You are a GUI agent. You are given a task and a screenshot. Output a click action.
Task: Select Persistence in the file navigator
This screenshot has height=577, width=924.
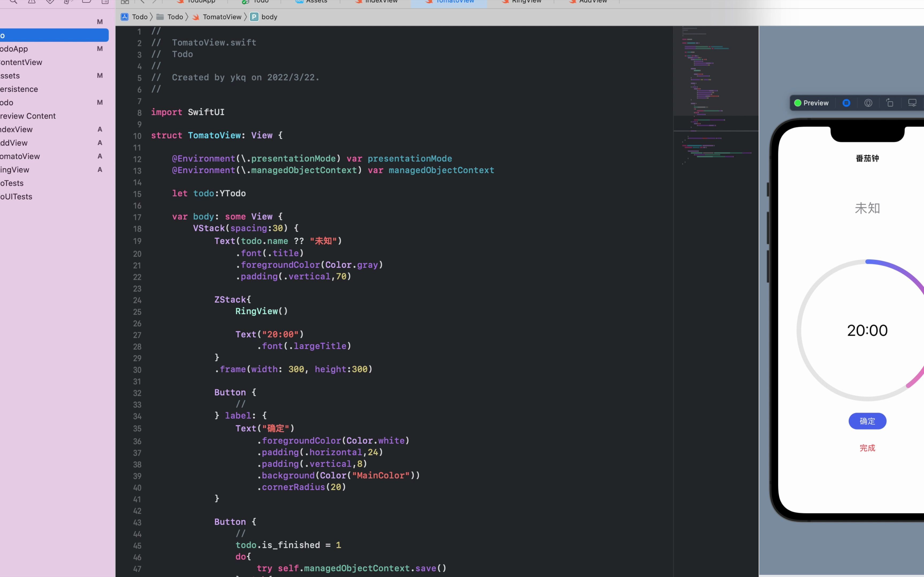coord(19,89)
